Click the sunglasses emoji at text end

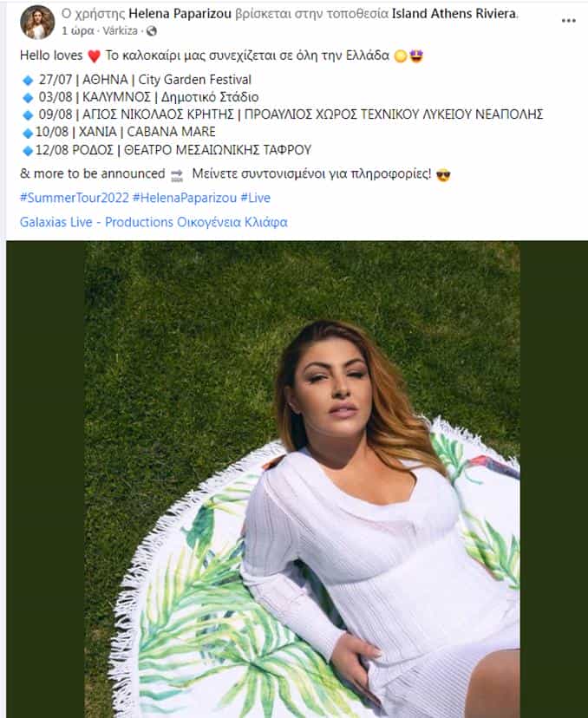443,175
